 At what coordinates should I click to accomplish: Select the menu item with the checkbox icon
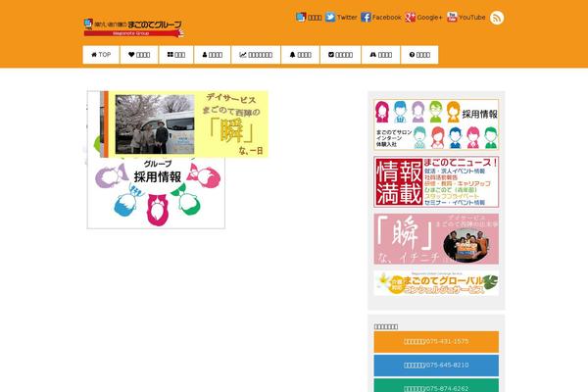(x=340, y=55)
